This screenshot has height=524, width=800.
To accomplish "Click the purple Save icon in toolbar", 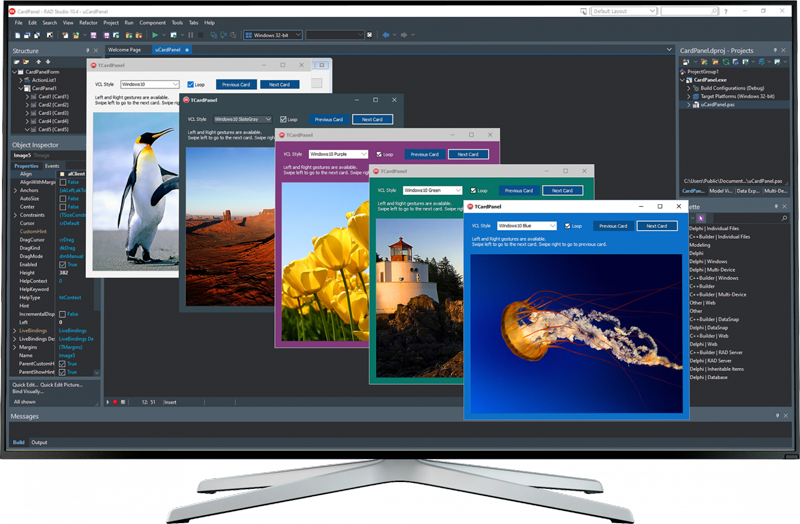I will (x=93, y=35).
